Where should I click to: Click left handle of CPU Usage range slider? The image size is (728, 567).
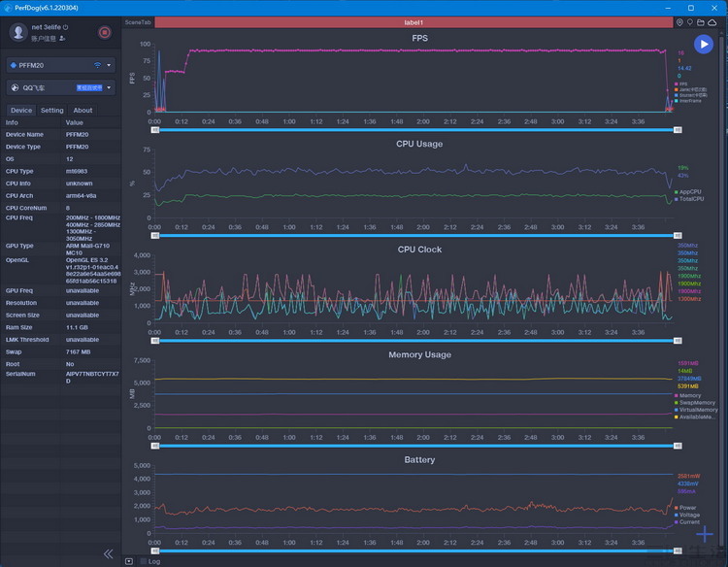(155, 235)
